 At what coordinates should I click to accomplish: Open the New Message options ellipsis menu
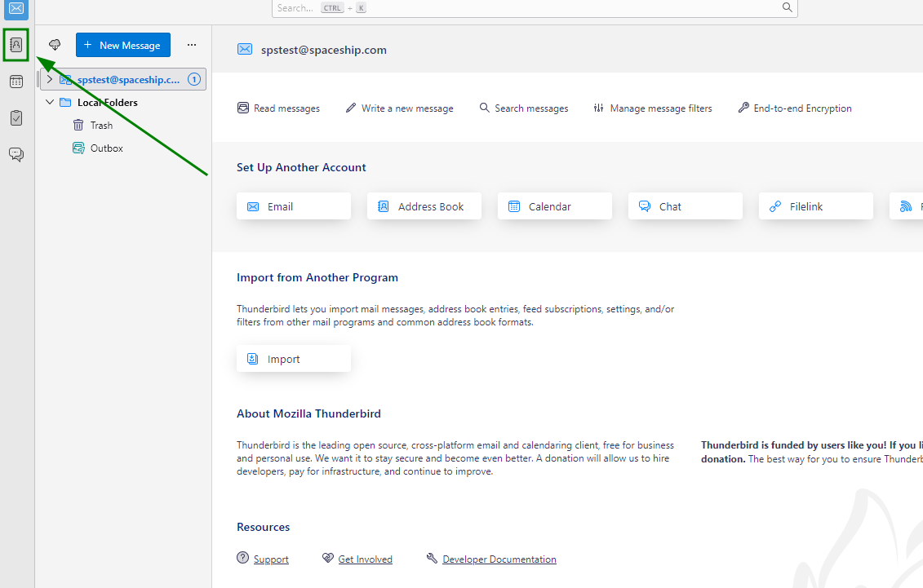192,45
